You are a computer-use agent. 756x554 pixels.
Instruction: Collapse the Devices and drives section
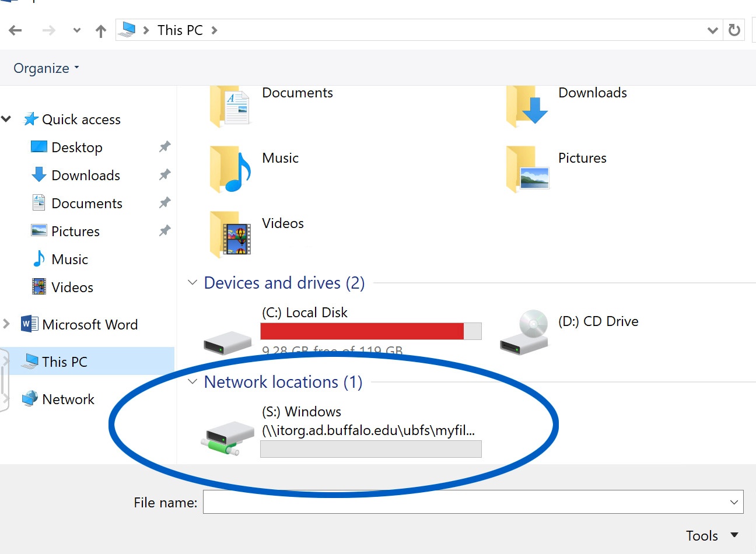coord(192,283)
